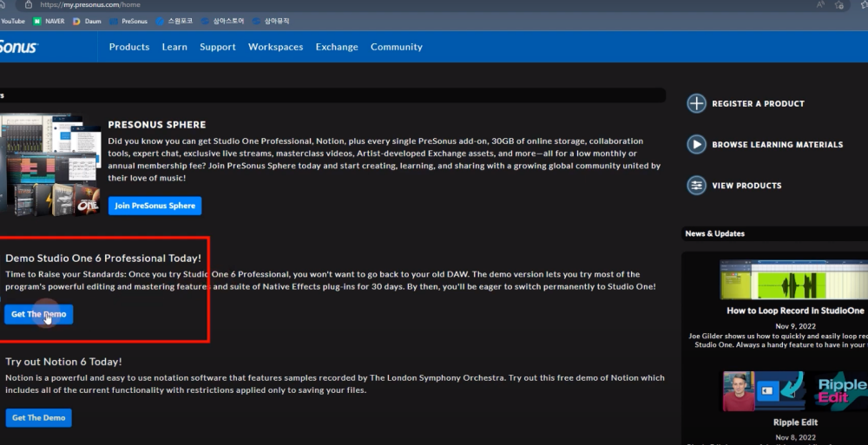Click Get The Demo for Notion 6
Screen dimensions: 868x445
click(39, 417)
